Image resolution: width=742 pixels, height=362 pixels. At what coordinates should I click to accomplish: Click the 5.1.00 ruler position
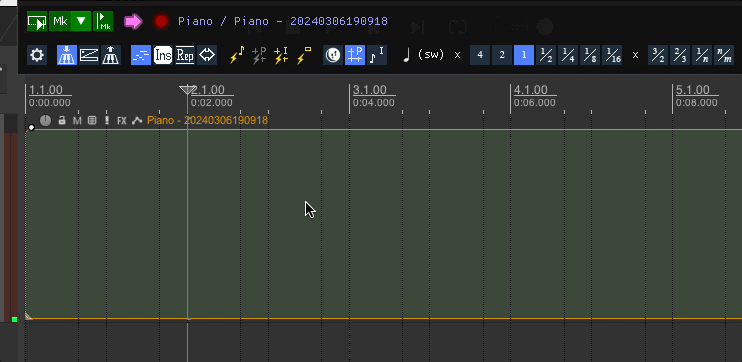click(693, 90)
